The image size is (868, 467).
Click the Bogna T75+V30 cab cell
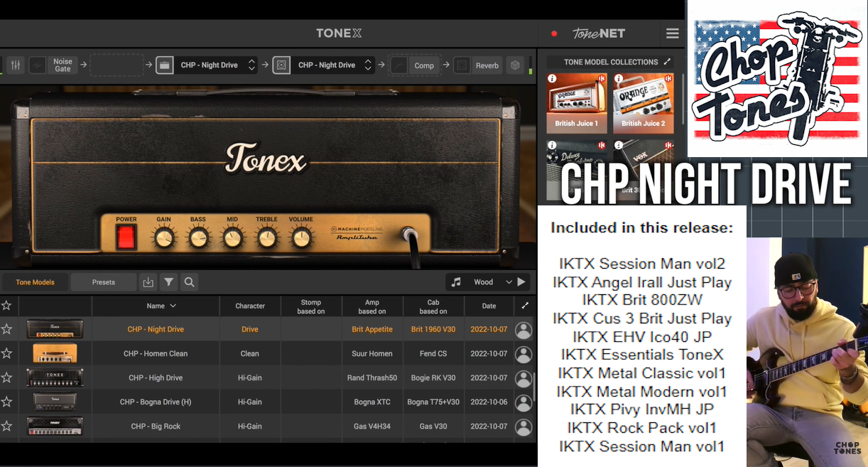tap(433, 402)
